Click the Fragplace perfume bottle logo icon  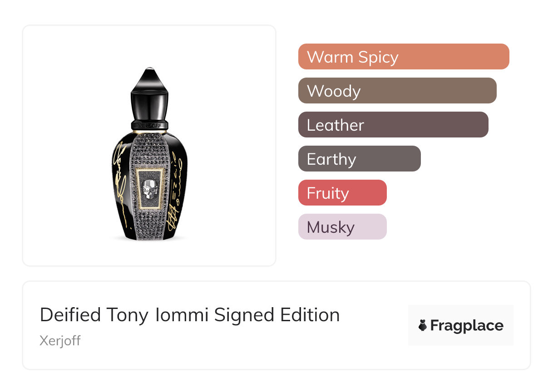[423, 326]
